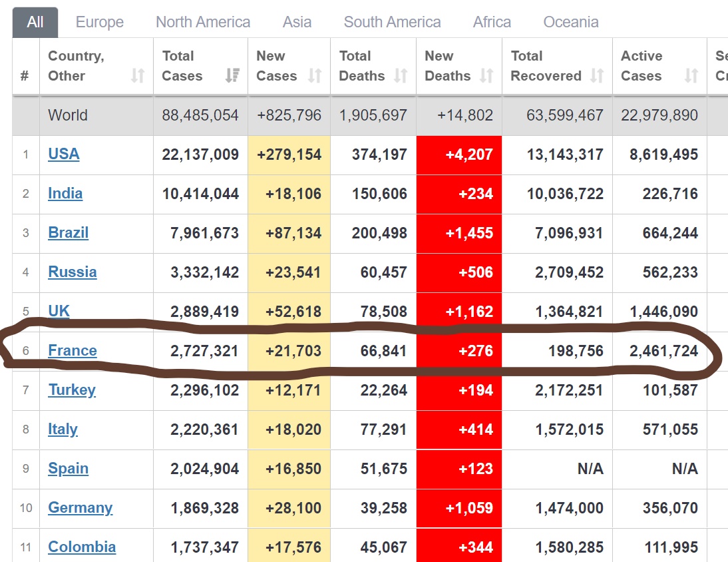The width and height of the screenshot is (728, 562).
Task: Select India total cases 10,414,044
Action: (200, 193)
